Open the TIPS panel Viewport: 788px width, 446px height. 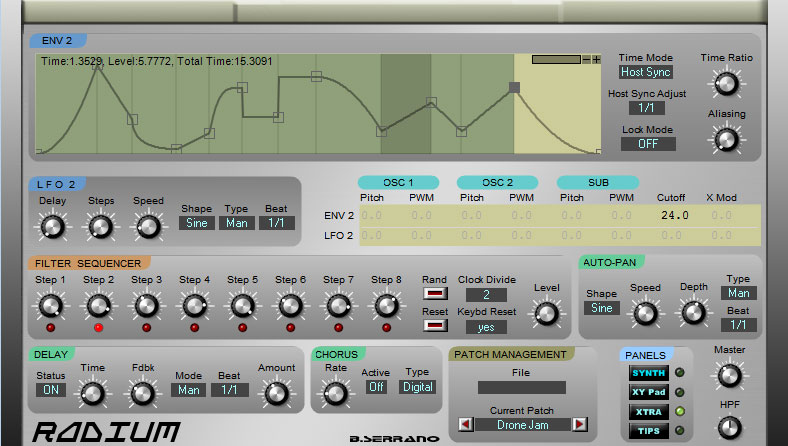pos(648,431)
